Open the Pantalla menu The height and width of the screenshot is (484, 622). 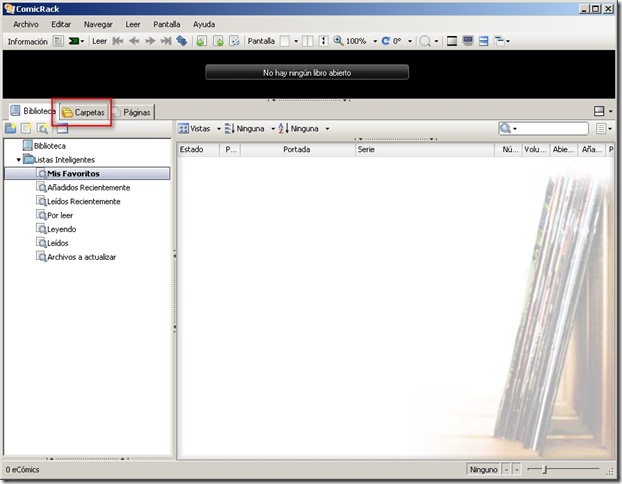[x=167, y=24]
